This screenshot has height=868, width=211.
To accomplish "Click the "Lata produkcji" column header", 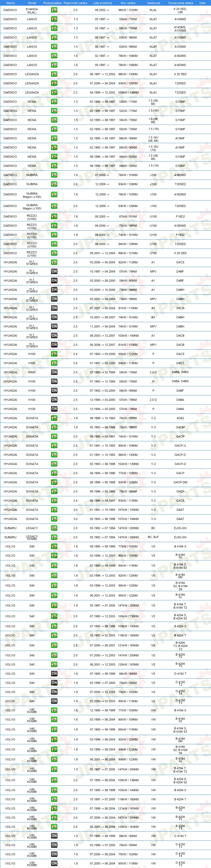I will coord(102,3).
